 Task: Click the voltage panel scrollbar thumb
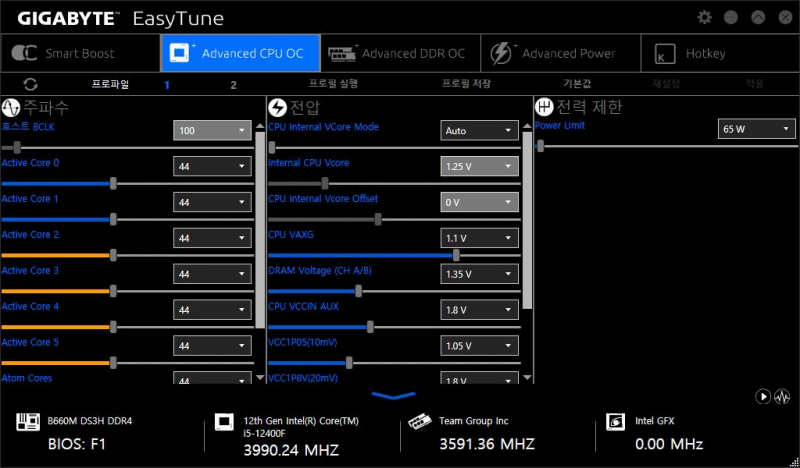(x=528, y=220)
